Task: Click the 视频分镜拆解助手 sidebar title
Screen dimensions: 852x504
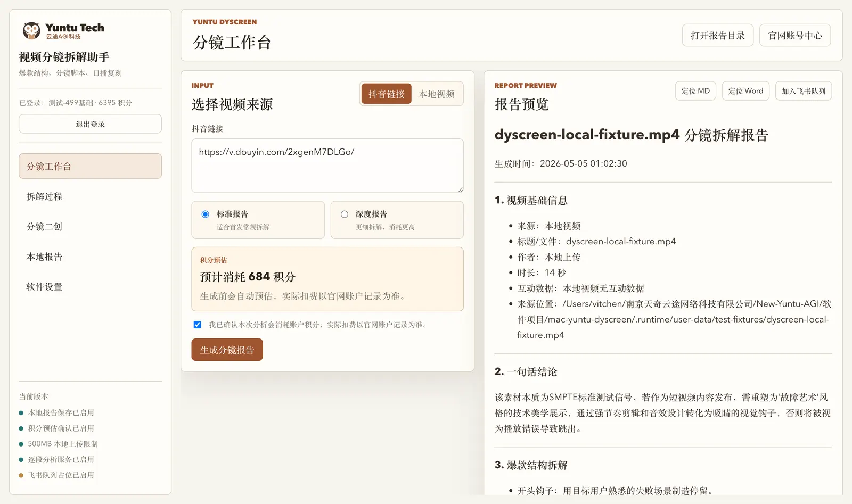Action: coord(64,57)
